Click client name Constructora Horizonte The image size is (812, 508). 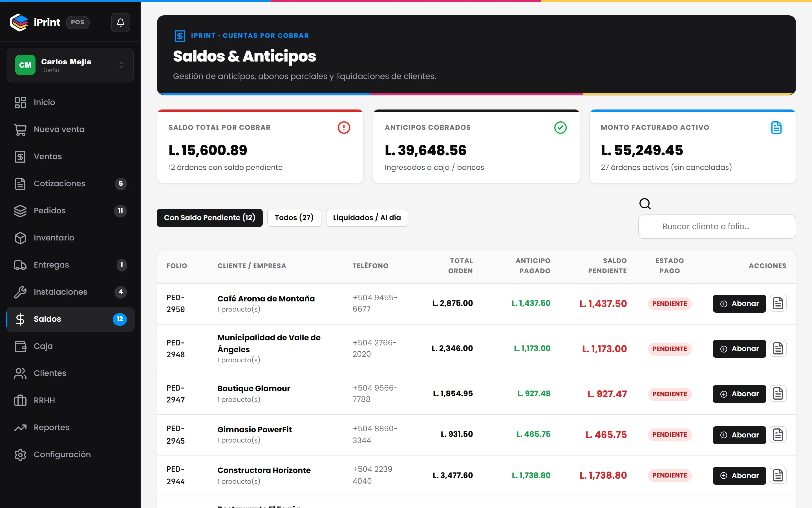[264, 470]
